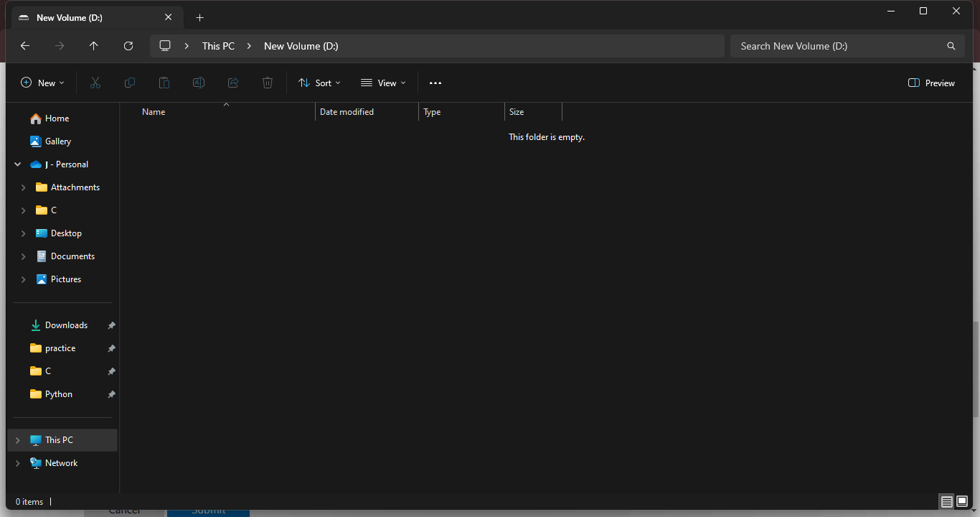Open the New dropdown menu
This screenshot has width=980, height=517.
(42, 83)
